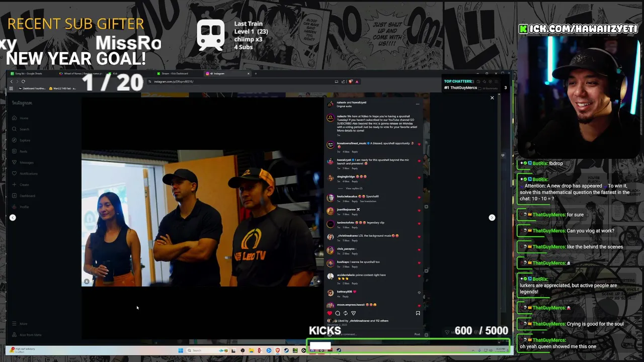The width and height of the screenshot is (644, 362).
Task: Open Instagram Reels in sidebar
Action: click(20, 151)
